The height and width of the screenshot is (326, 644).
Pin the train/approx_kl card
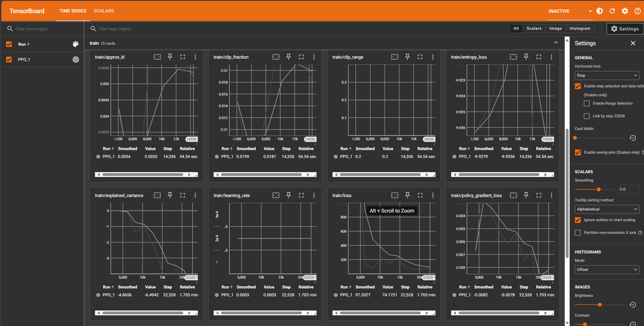click(170, 57)
